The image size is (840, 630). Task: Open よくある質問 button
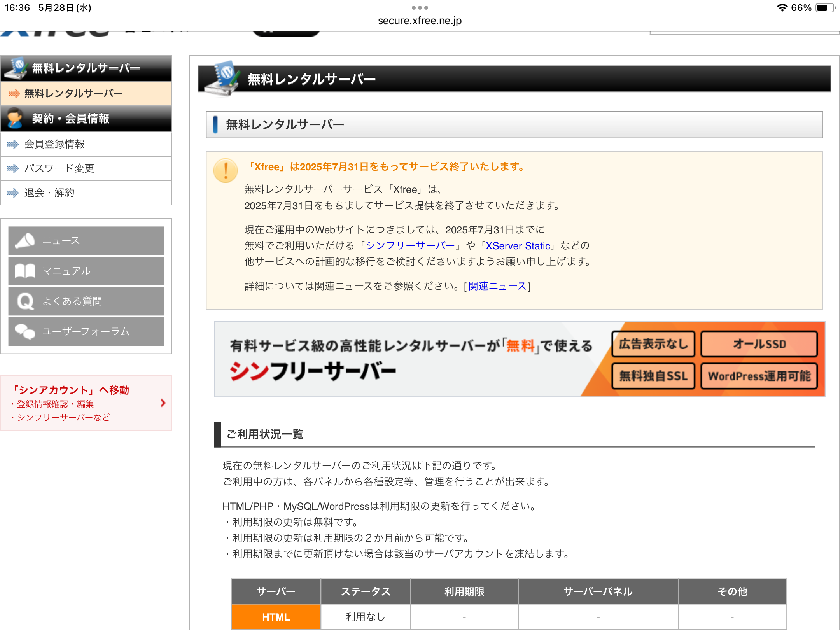[x=86, y=301]
